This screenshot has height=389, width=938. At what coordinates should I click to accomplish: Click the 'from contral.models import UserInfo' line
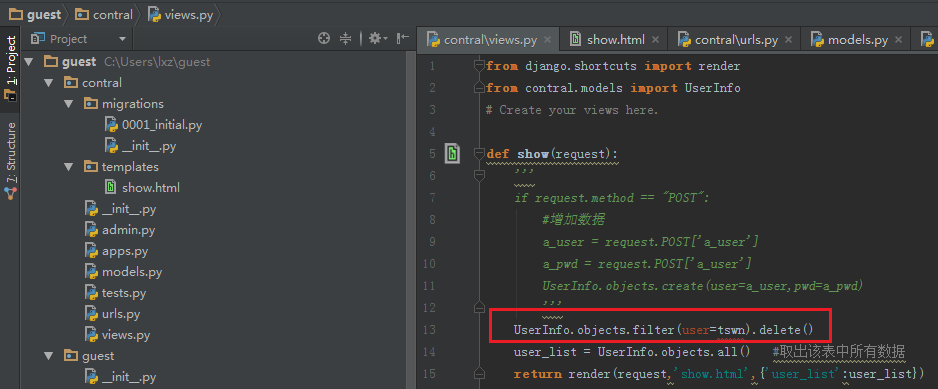613,88
